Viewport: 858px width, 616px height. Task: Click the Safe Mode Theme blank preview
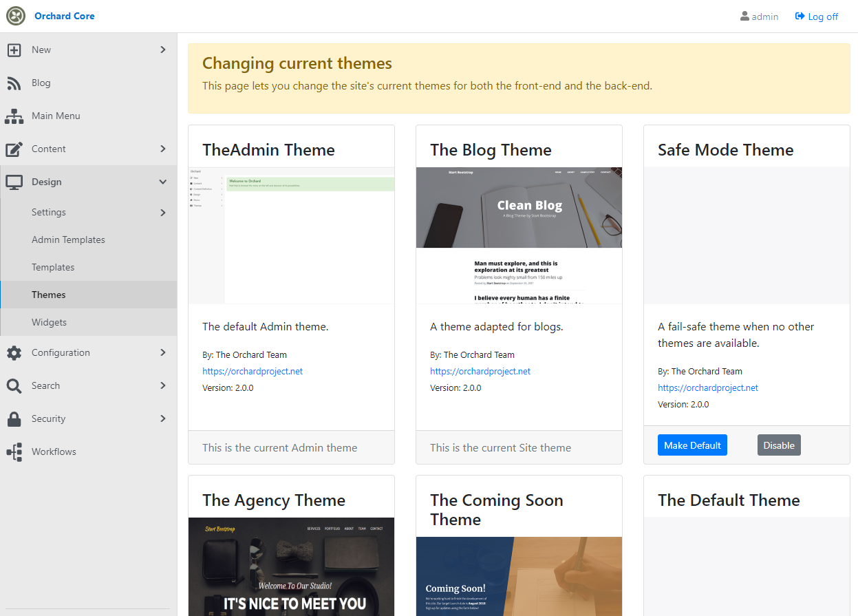pos(747,235)
